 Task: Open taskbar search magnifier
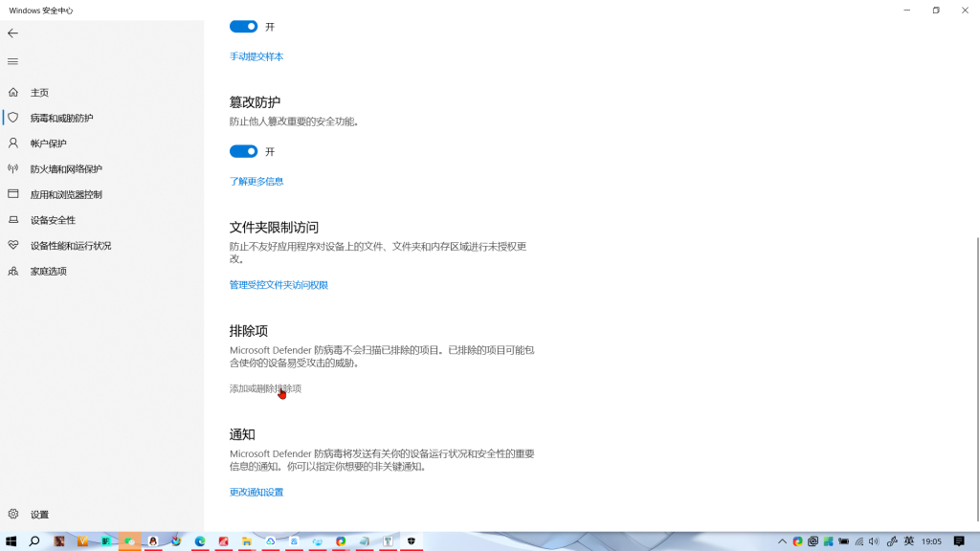[34, 541]
